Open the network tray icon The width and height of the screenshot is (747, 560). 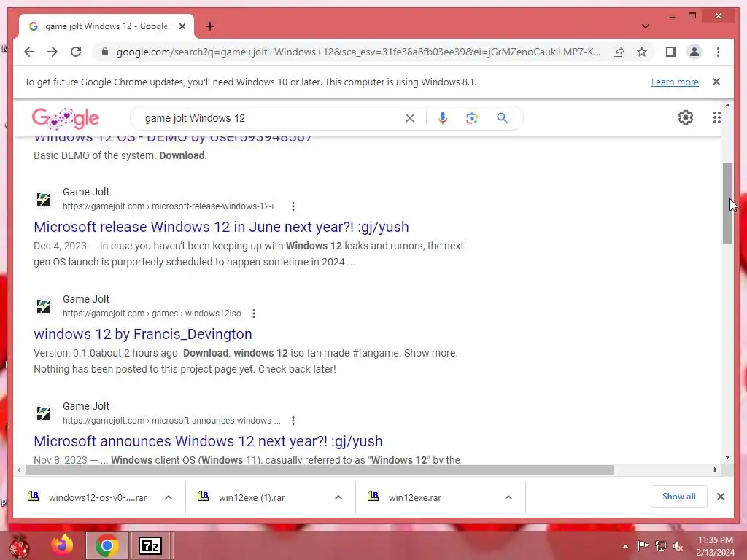click(x=660, y=545)
